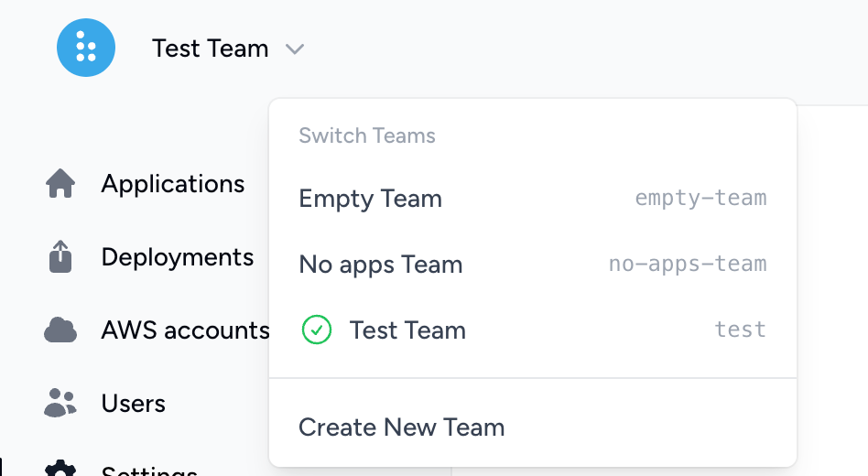Go to Deployments section

coord(177,257)
